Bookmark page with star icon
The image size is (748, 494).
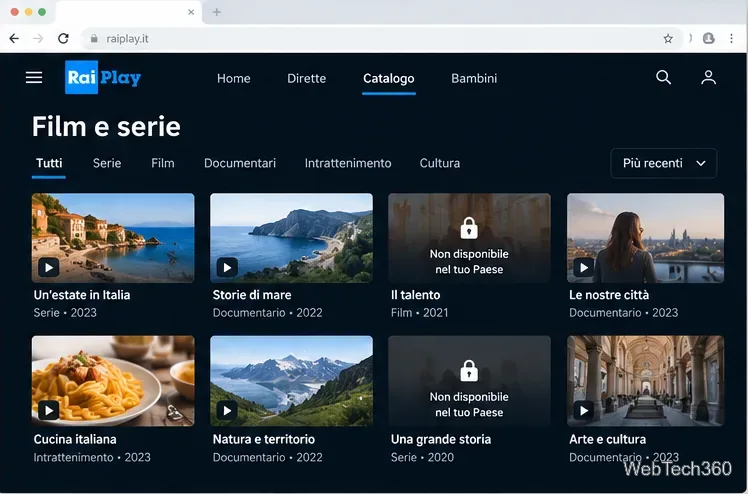pos(668,39)
